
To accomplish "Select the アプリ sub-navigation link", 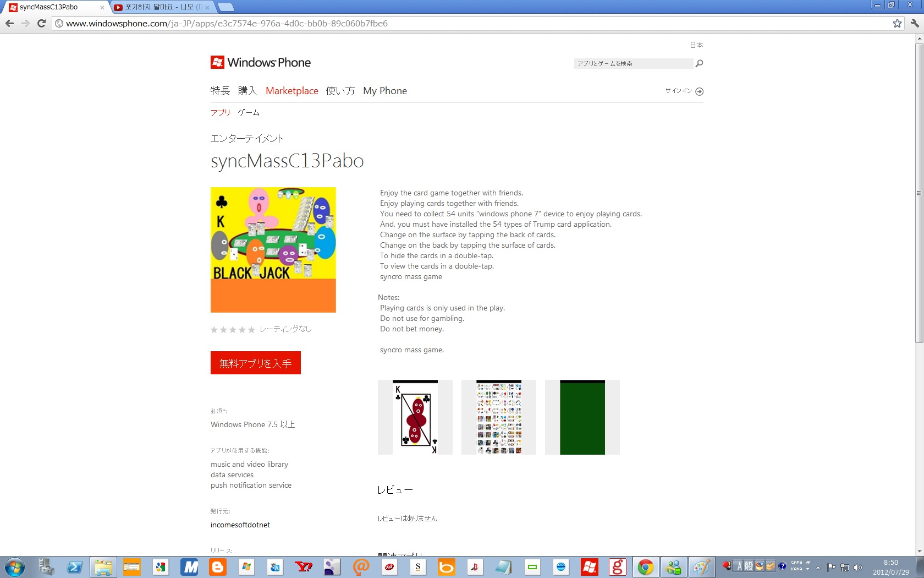I will [221, 112].
